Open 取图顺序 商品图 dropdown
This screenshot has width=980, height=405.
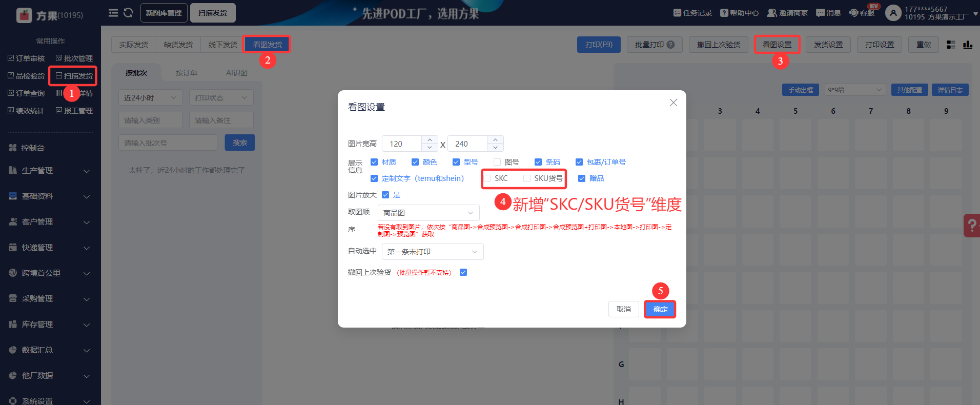coord(428,213)
